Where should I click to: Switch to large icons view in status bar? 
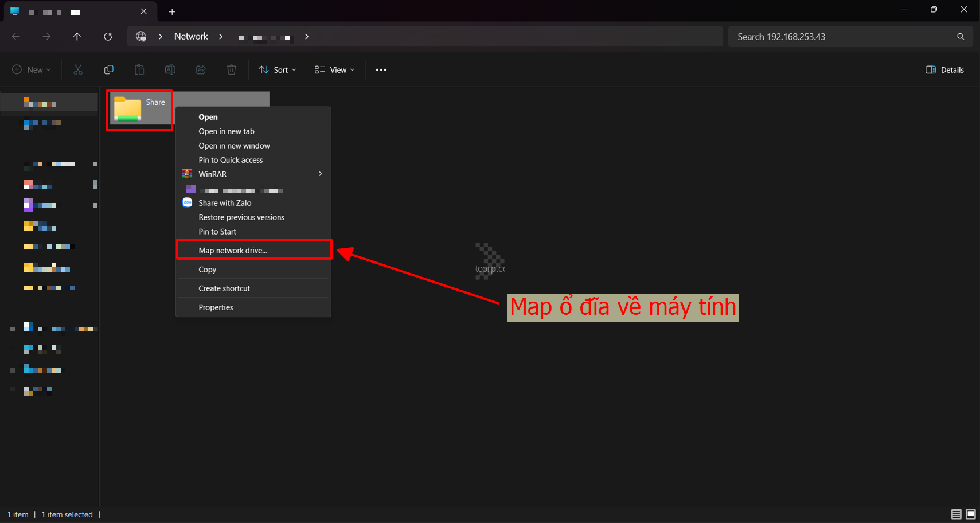tap(970, 514)
